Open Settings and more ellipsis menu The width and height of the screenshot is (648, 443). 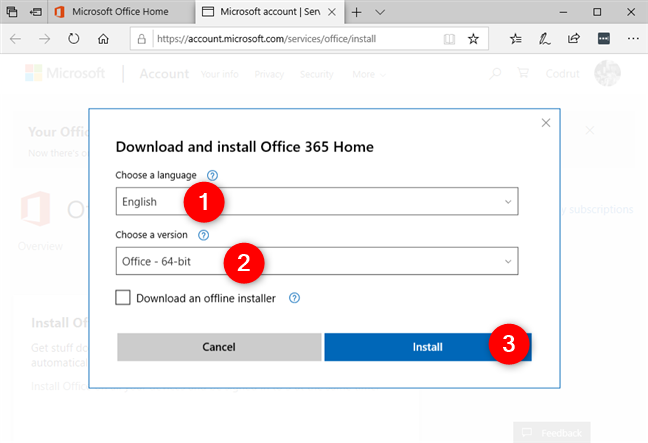click(x=633, y=39)
